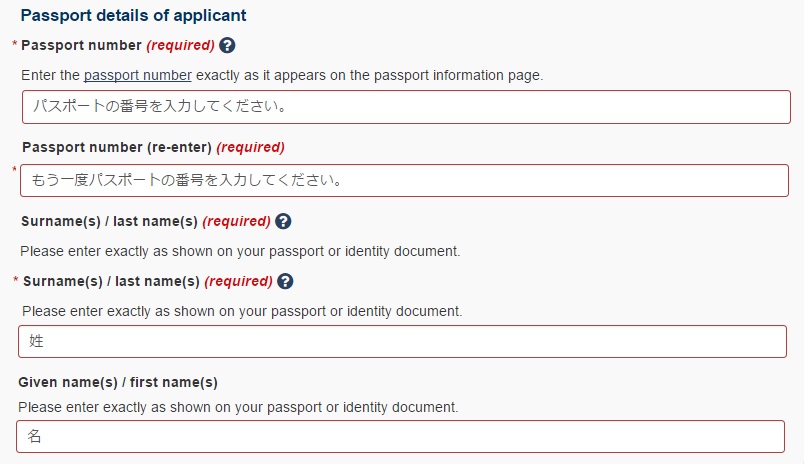The height and width of the screenshot is (464, 804).
Task: Follow the underlined passport number link
Action: click(137, 75)
